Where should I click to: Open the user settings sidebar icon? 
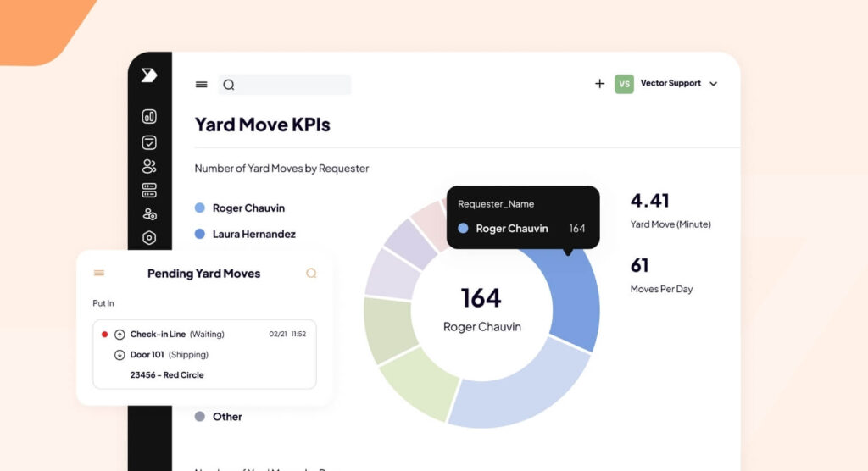(149, 214)
